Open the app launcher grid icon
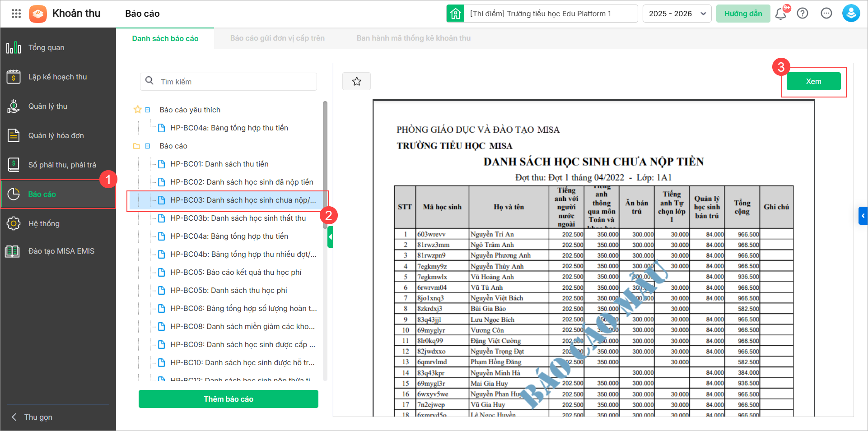The width and height of the screenshot is (868, 431). (x=16, y=14)
